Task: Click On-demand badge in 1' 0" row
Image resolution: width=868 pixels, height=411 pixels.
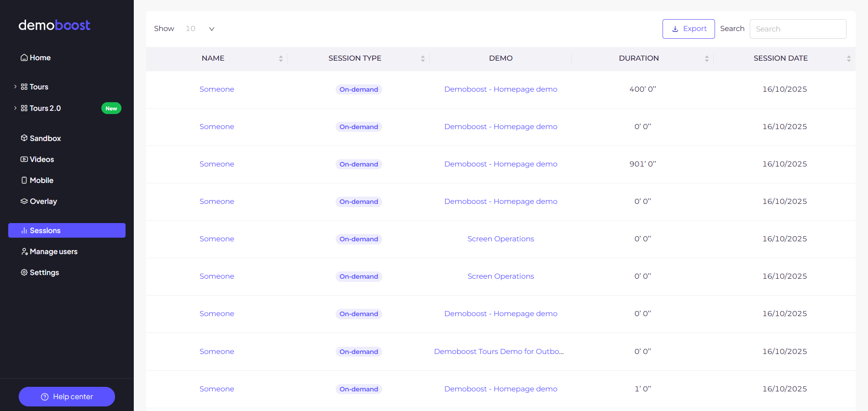Action: (x=359, y=389)
